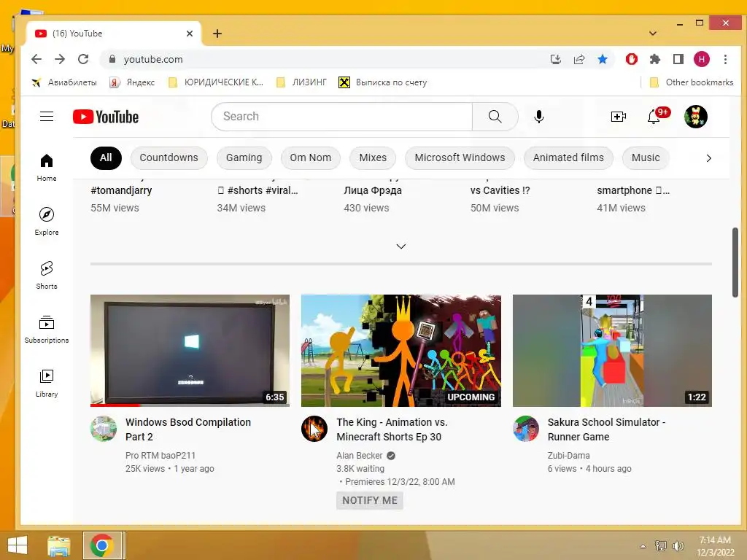The image size is (747, 560).
Task: Select the Music filter chip
Action: point(646,158)
